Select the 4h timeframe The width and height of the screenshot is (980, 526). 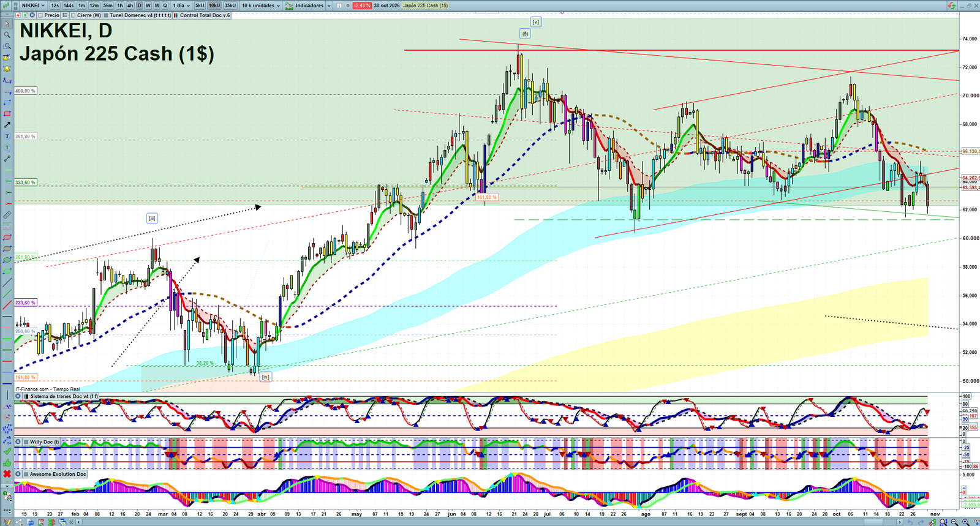130,6
